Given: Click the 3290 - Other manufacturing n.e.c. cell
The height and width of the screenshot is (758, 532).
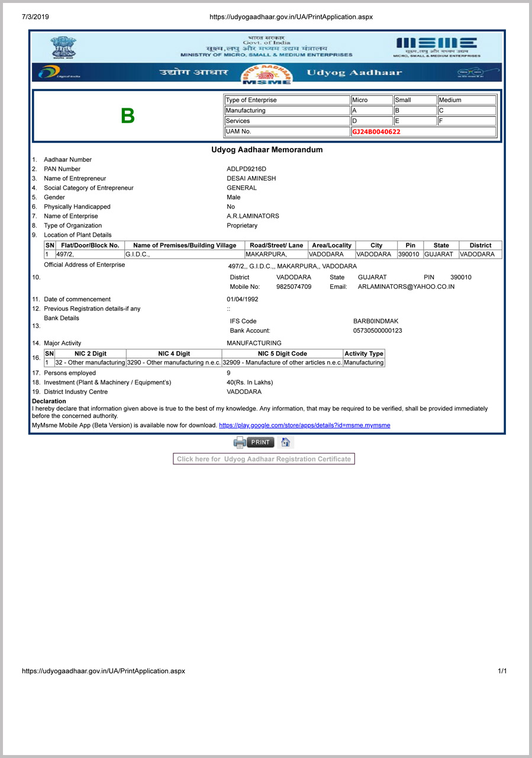Looking at the screenshot, I should coord(174,362).
